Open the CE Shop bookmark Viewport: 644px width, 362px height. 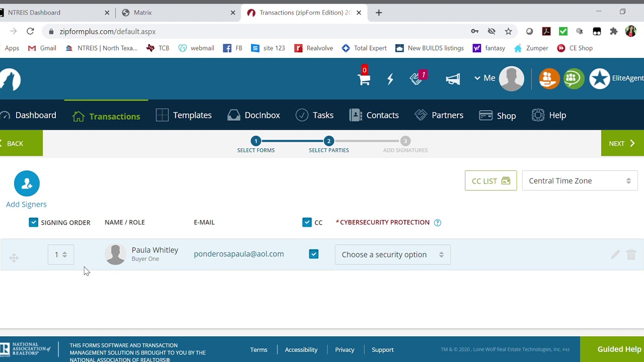(575, 48)
